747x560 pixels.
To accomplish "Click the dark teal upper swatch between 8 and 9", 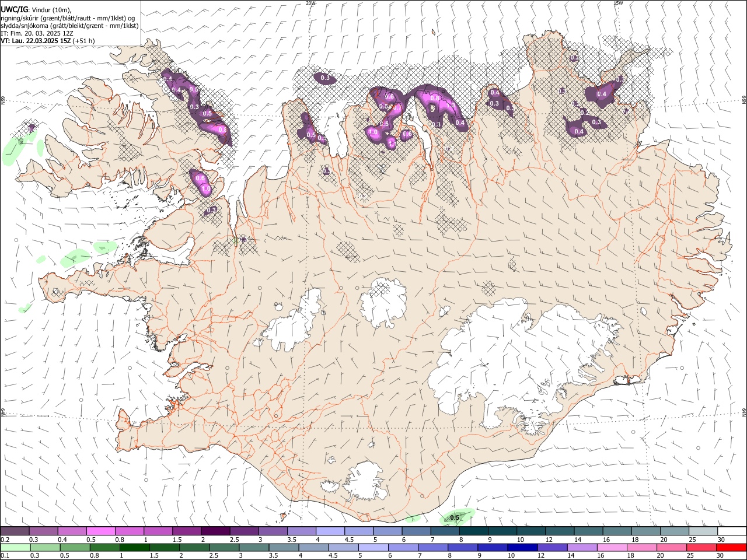I will point(474,531).
